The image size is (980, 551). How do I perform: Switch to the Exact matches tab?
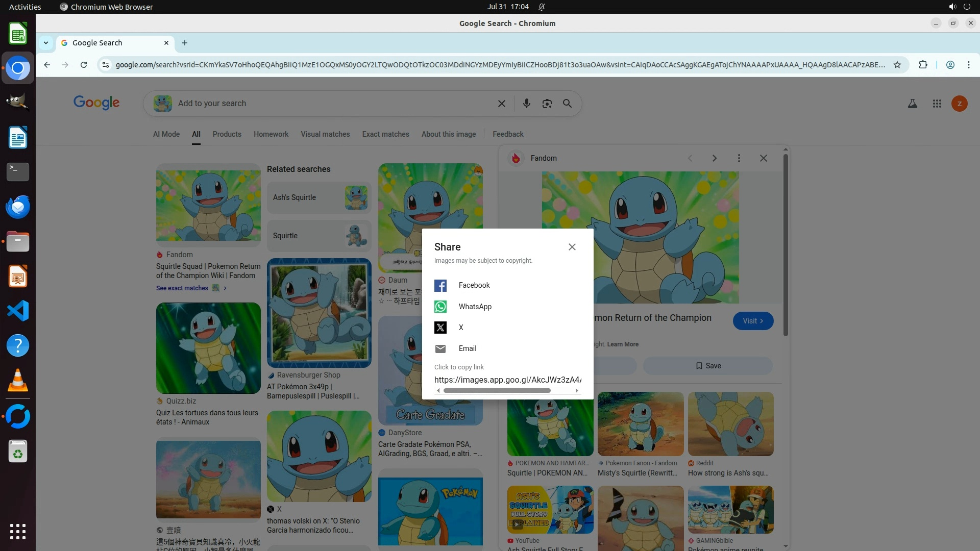(385, 134)
